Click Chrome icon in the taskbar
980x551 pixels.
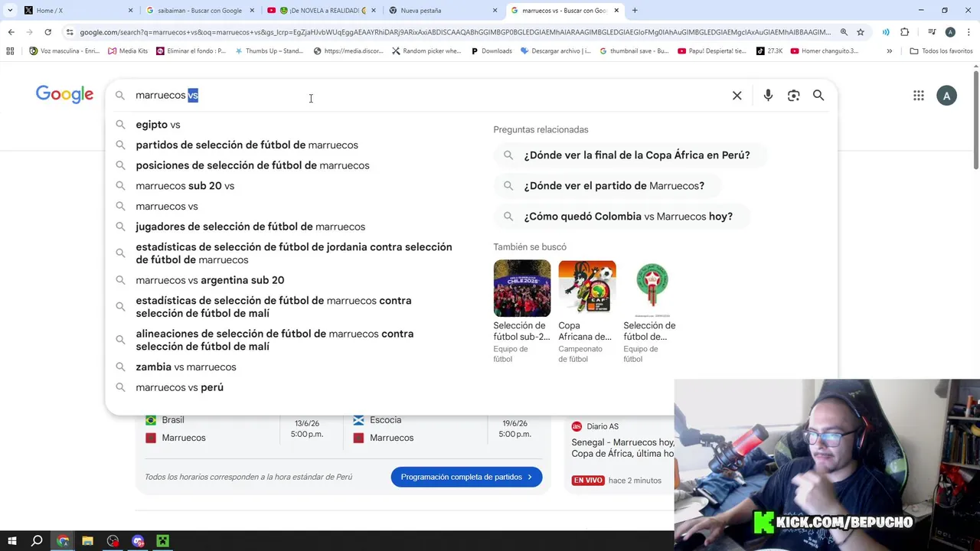pos(63,541)
